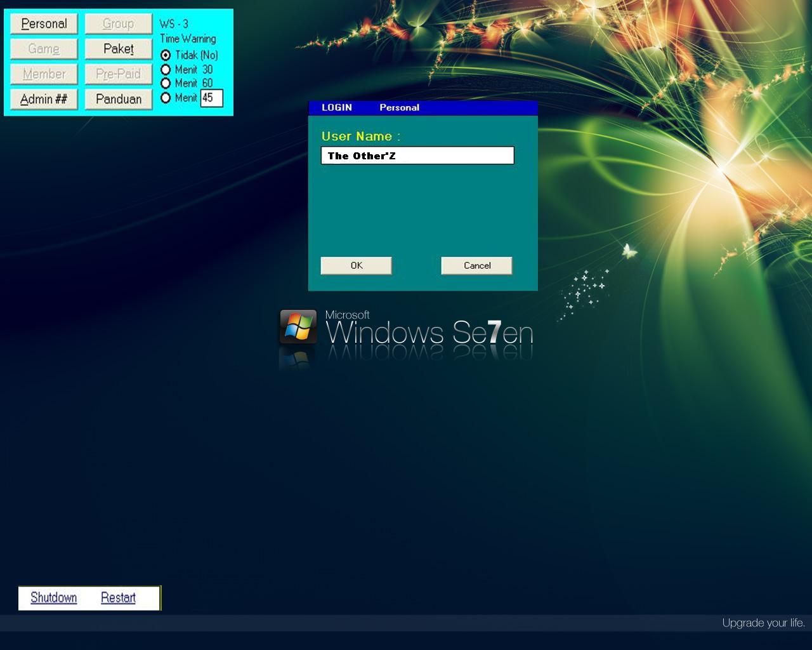
Task: Click the Paket button
Action: pos(117,49)
